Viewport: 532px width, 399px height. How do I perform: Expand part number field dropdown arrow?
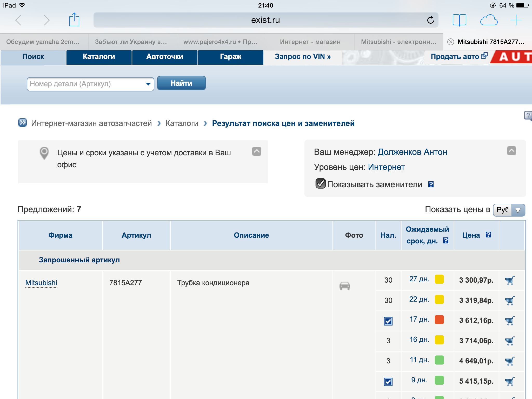148,84
